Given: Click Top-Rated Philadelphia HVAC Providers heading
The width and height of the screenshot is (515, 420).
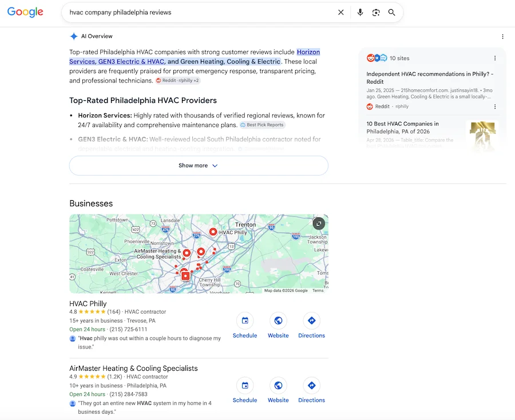Looking at the screenshot, I should pos(143,101).
